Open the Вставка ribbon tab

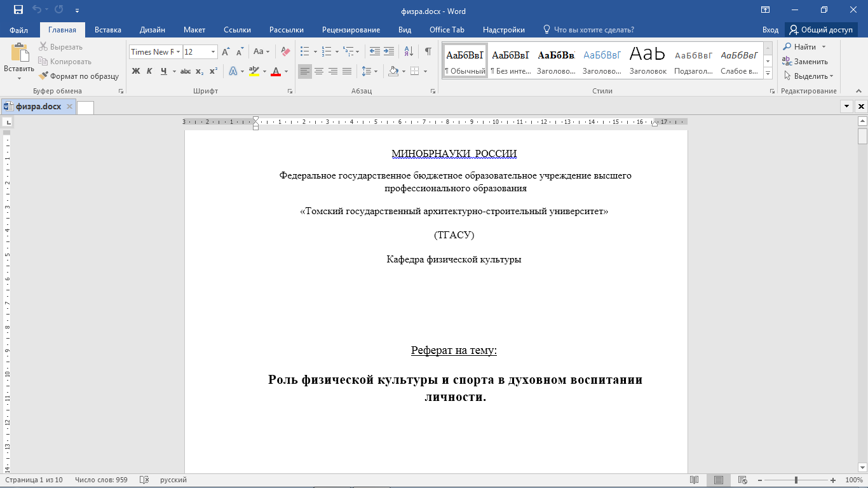click(x=107, y=30)
